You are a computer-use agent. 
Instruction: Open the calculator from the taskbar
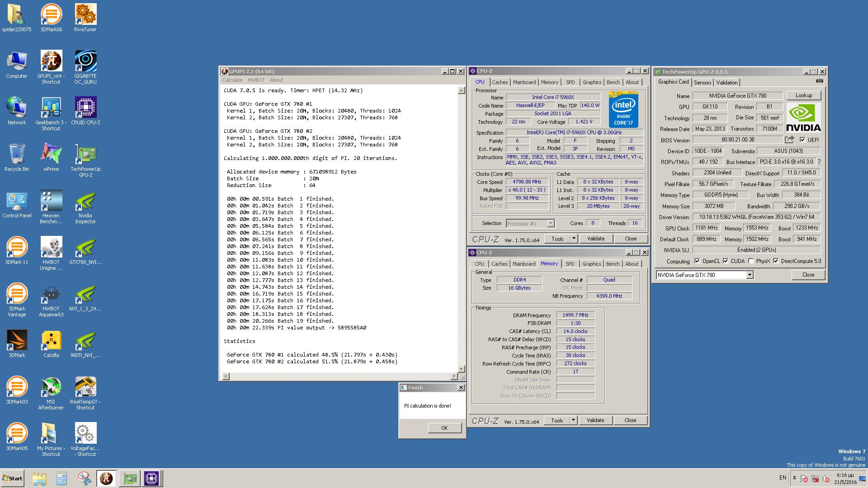point(62,479)
